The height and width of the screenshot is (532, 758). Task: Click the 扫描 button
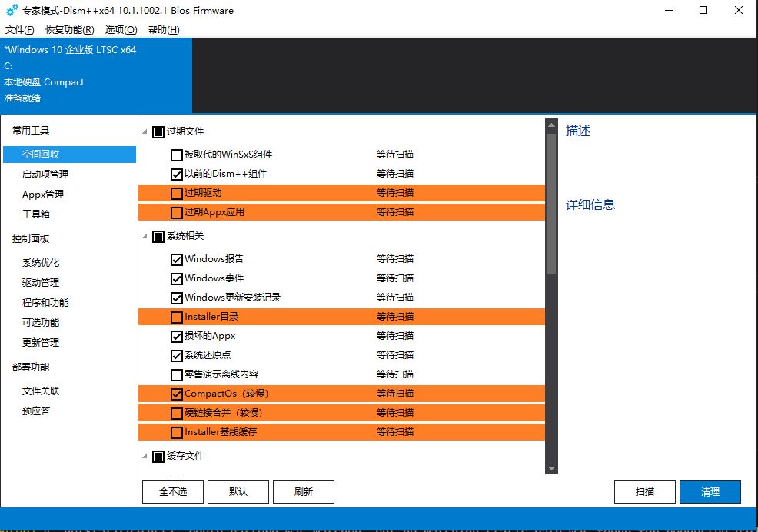pyautogui.click(x=644, y=492)
